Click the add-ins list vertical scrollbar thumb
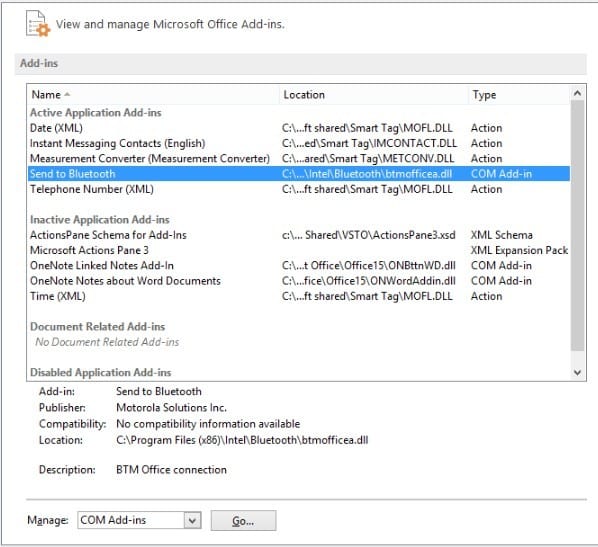The width and height of the screenshot is (598, 547). [577, 225]
